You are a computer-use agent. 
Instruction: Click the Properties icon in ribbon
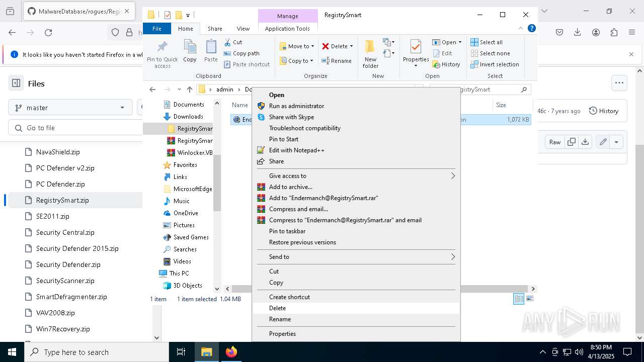pos(416,47)
